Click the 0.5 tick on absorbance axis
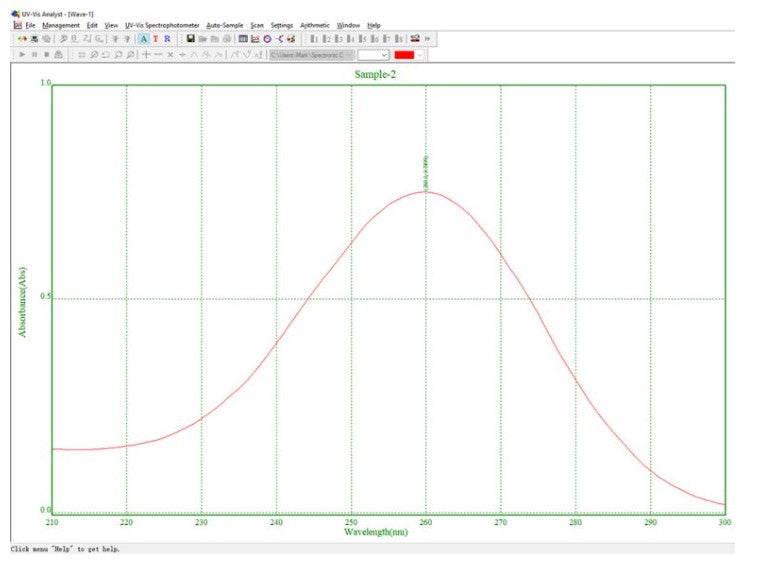Image resolution: width=778 pixels, height=563 pixels. click(45, 296)
